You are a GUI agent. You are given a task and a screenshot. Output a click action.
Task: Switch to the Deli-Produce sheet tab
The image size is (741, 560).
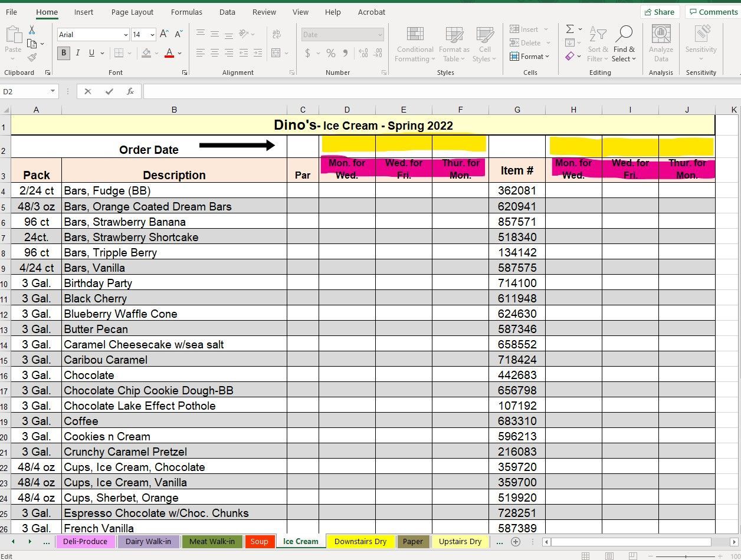pyautogui.click(x=85, y=542)
